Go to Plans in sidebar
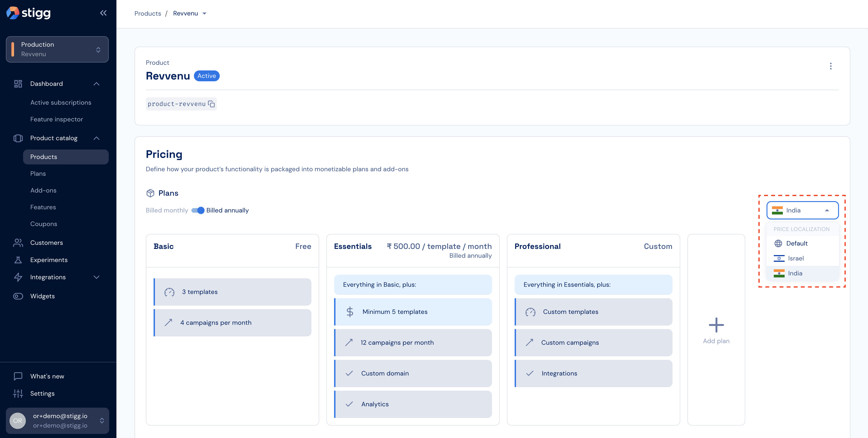 tap(38, 173)
